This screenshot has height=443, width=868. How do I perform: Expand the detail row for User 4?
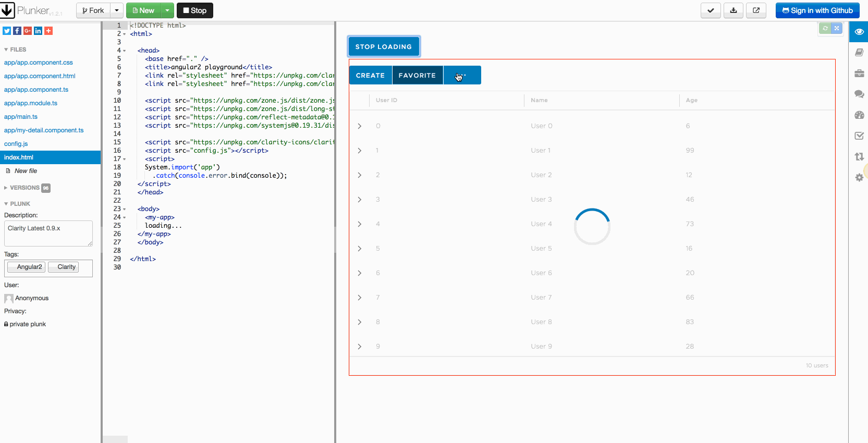click(x=360, y=224)
